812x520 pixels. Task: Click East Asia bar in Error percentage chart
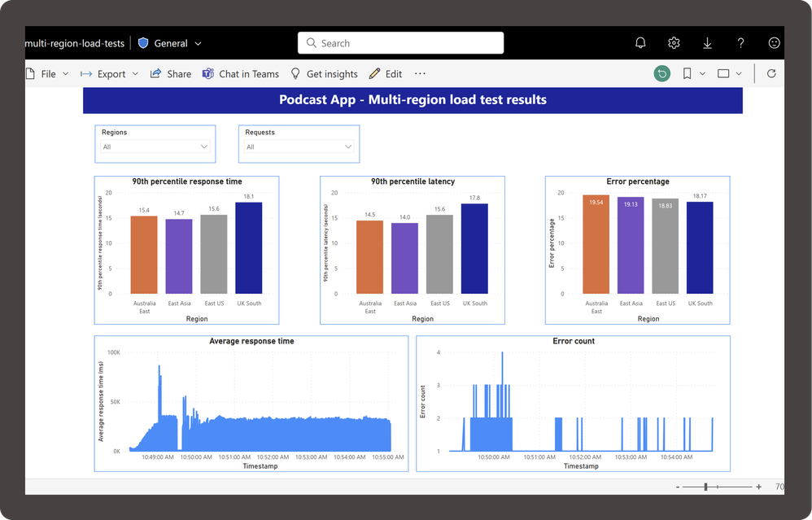[x=631, y=246]
